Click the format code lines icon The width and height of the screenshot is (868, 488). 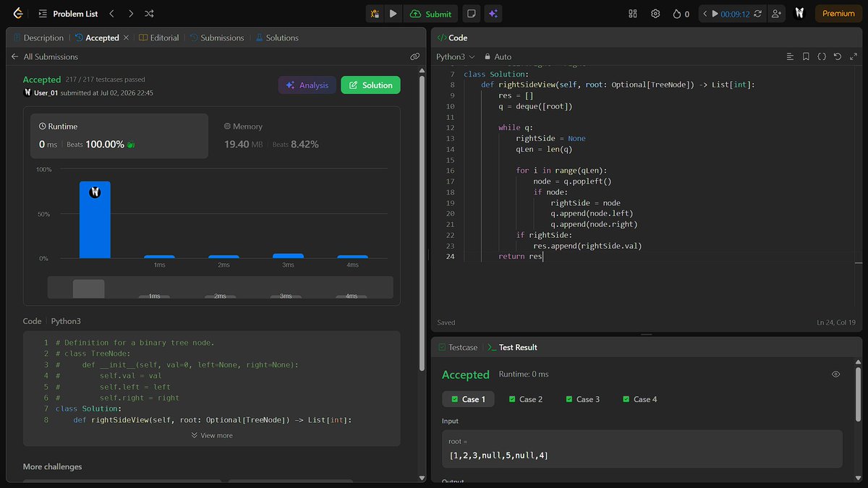point(790,56)
